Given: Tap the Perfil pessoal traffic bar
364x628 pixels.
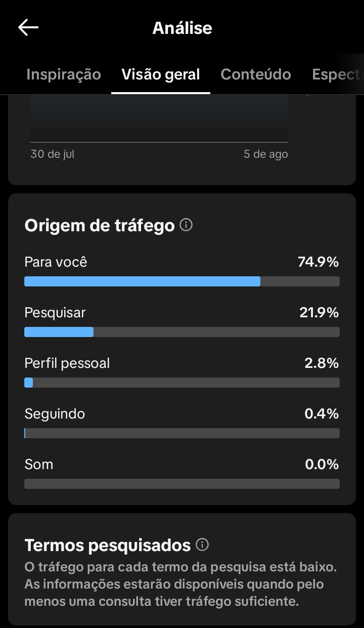Looking at the screenshot, I should pyautogui.click(x=182, y=383).
